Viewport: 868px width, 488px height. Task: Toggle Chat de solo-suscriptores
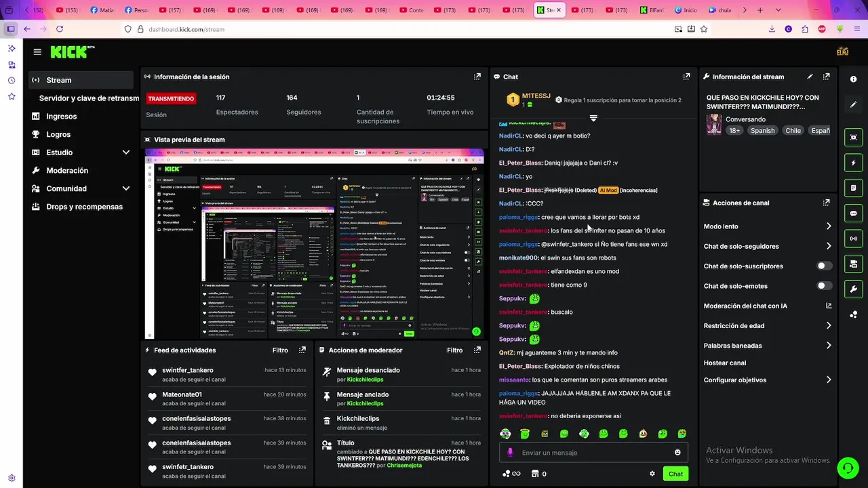pos(825,266)
